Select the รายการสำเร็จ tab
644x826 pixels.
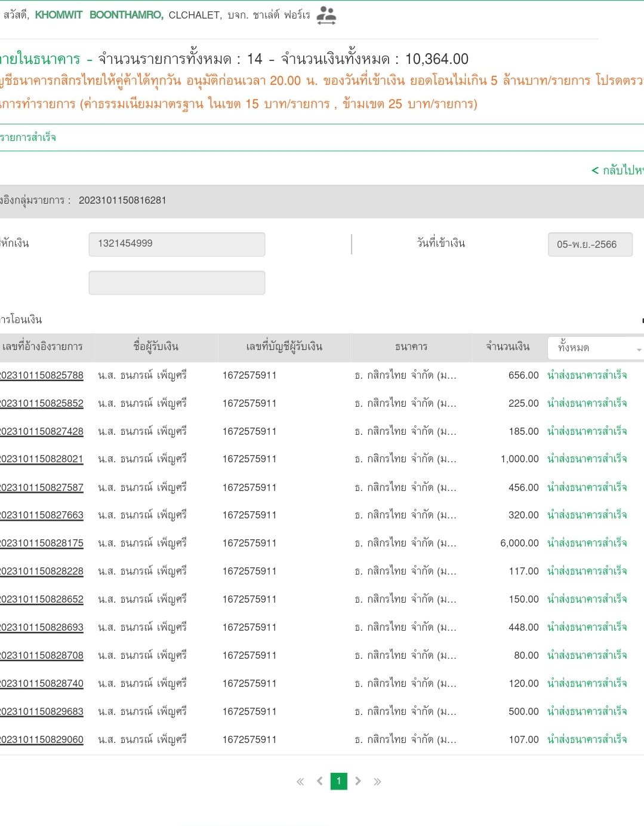(28, 137)
